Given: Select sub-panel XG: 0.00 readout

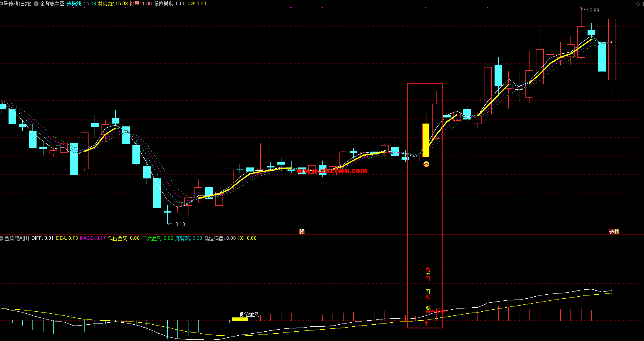Looking at the screenshot, I should pyautogui.click(x=247, y=238).
